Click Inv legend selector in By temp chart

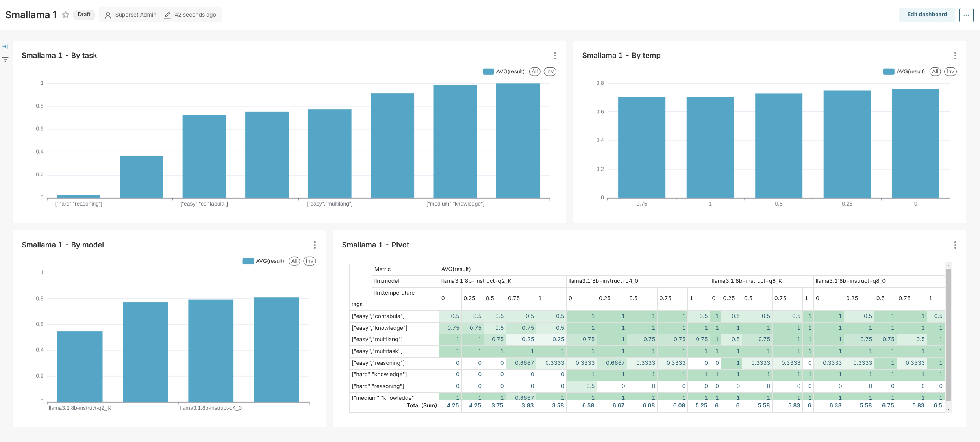tap(950, 72)
